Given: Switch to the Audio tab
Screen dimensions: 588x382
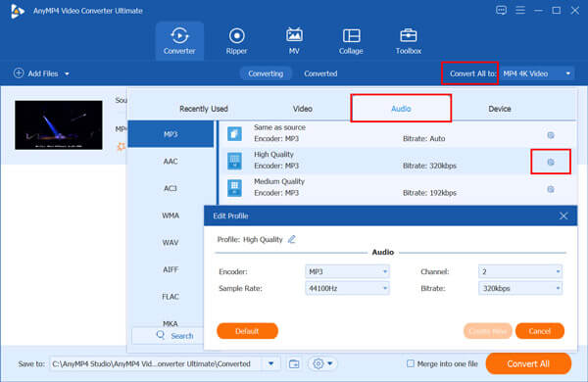Looking at the screenshot, I should (401, 109).
